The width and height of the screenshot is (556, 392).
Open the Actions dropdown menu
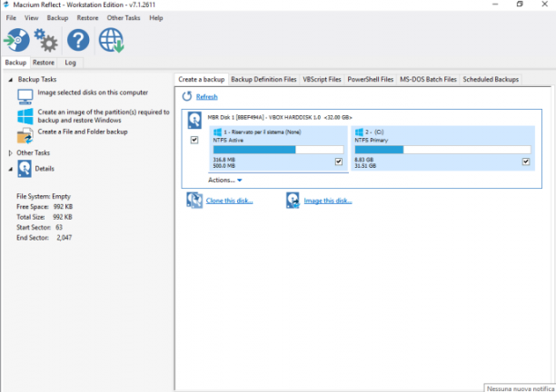tap(224, 180)
